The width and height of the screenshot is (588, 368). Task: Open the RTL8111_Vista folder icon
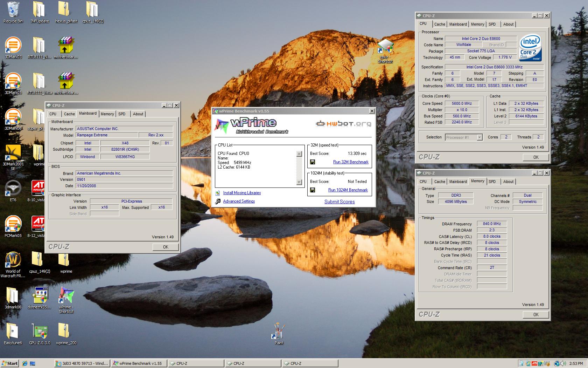[x=39, y=84]
